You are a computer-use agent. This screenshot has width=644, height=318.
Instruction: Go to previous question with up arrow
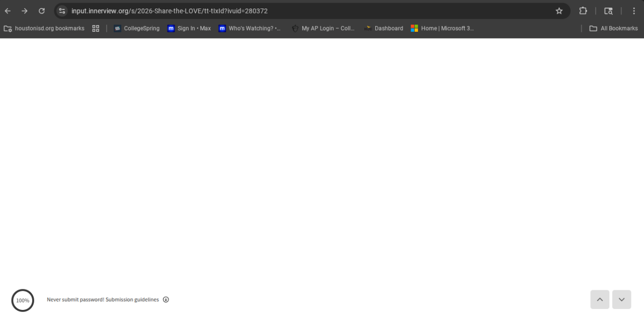(600, 299)
